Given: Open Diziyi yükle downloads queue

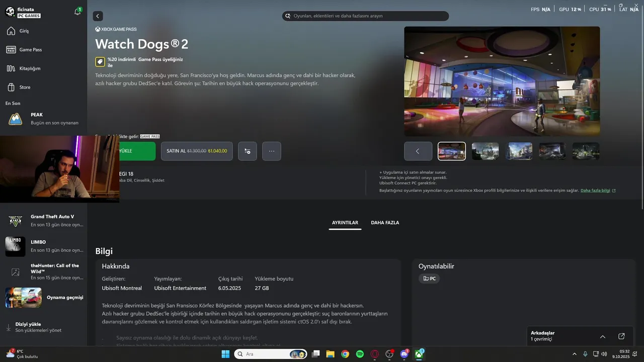Looking at the screenshot, I should (x=43, y=327).
